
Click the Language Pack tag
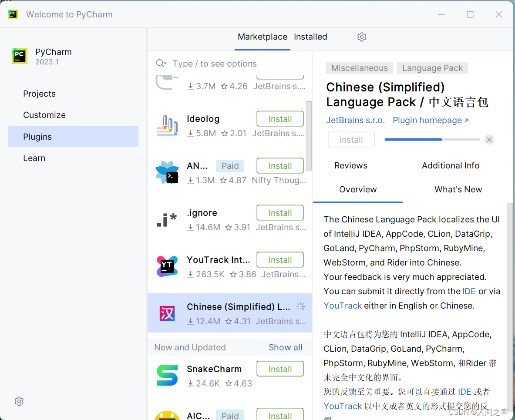pos(432,68)
